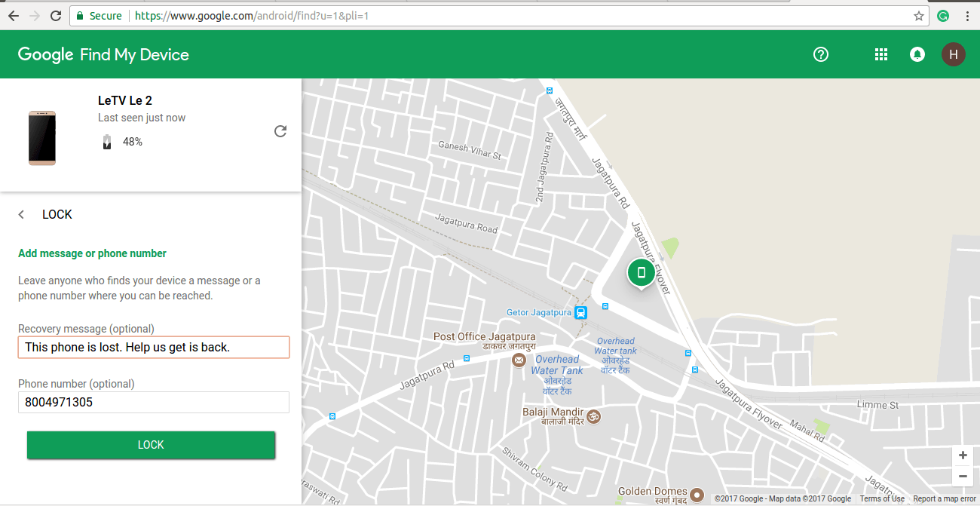Click the Ganesh Vihar St label
The image size is (980, 506).
pyautogui.click(x=470, y=150)
